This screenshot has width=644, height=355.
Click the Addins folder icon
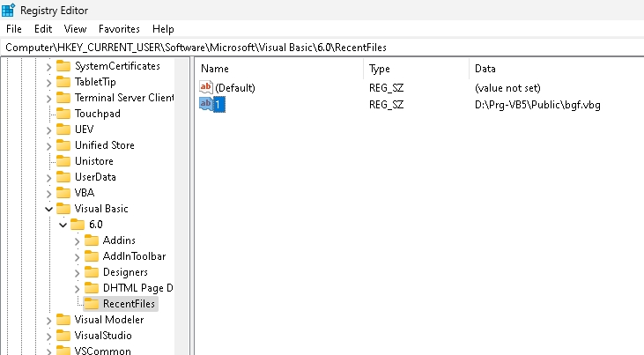tap(91, 240)
